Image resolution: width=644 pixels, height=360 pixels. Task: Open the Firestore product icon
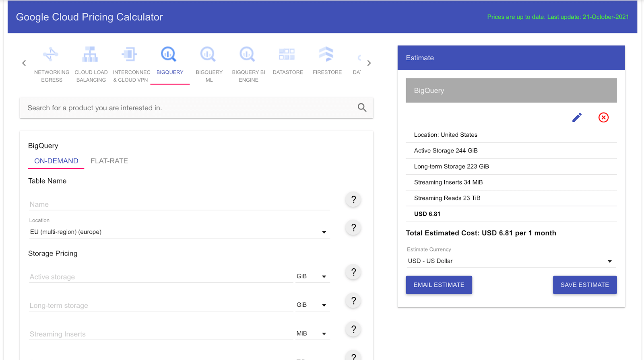tap(326, 54)
